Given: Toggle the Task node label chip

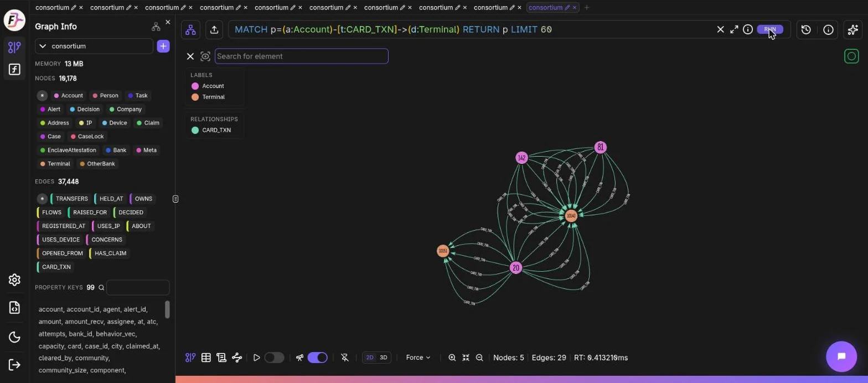Looking at the screenshot, I should coord(137,96).
